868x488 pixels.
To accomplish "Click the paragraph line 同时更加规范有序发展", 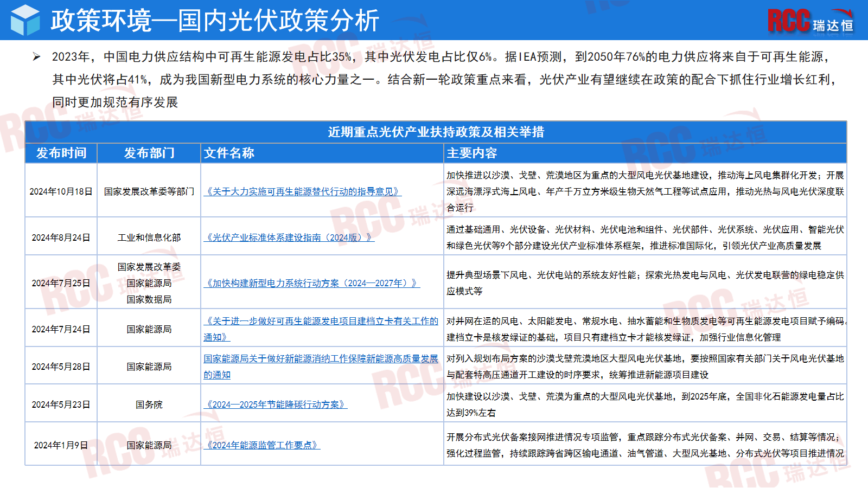I will (x=115, y=102).
